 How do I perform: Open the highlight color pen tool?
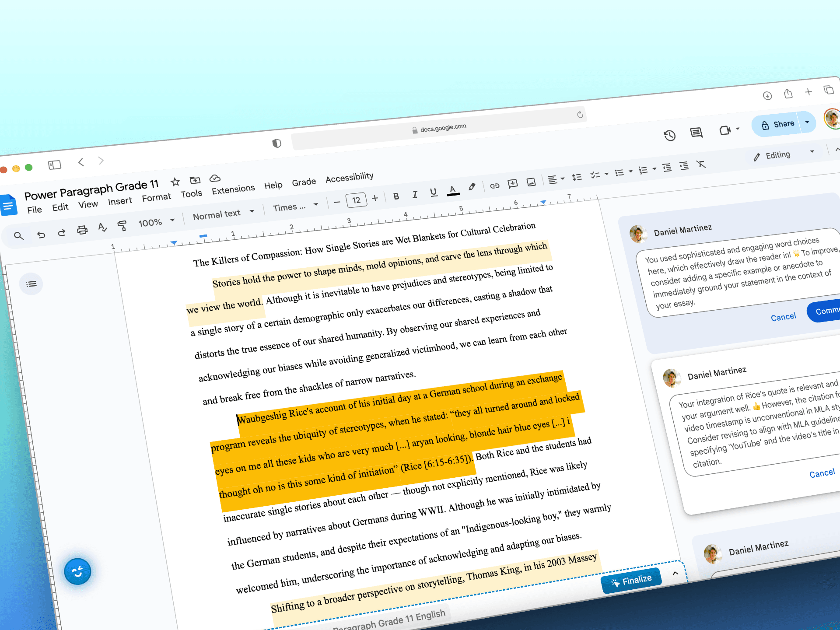pos(472,187)
